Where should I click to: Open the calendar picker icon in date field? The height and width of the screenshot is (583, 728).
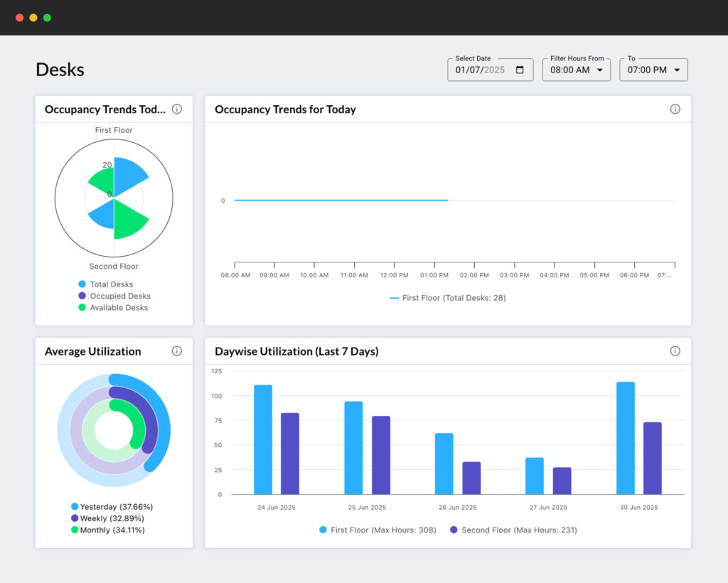(x=520, y=70)
